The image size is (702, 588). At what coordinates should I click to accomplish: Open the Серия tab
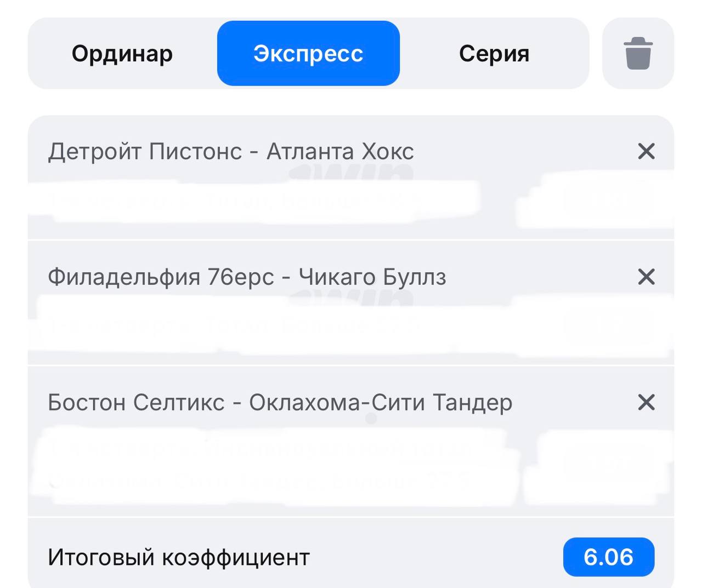494,54
